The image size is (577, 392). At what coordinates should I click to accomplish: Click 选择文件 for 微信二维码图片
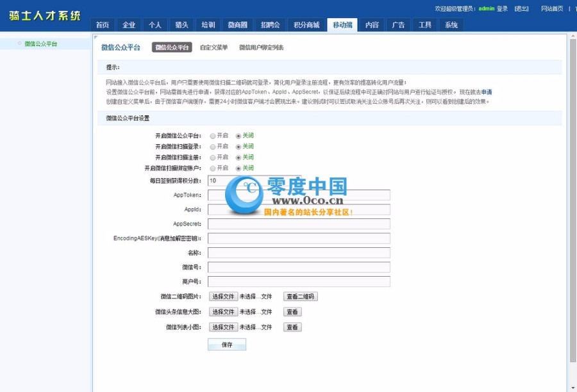coord(222,296)
